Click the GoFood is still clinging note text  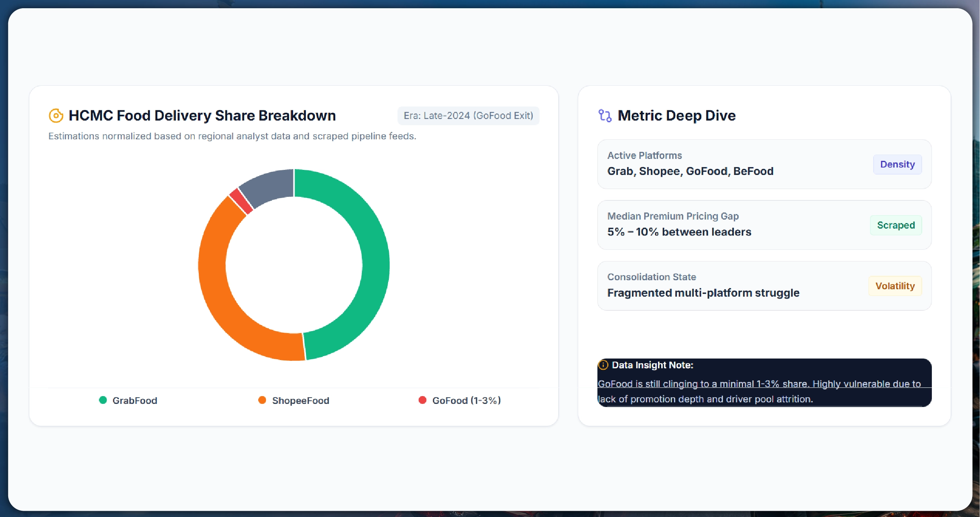click(759, 391)
